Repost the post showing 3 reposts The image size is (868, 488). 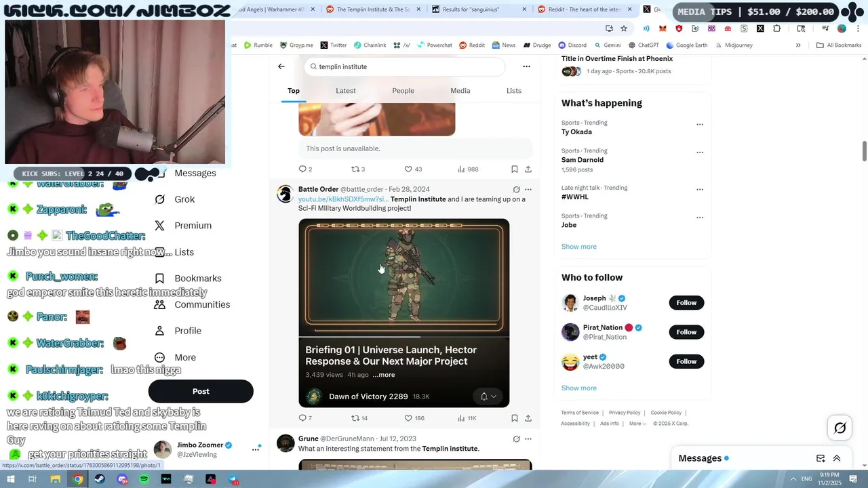click(x=357, y=169)
